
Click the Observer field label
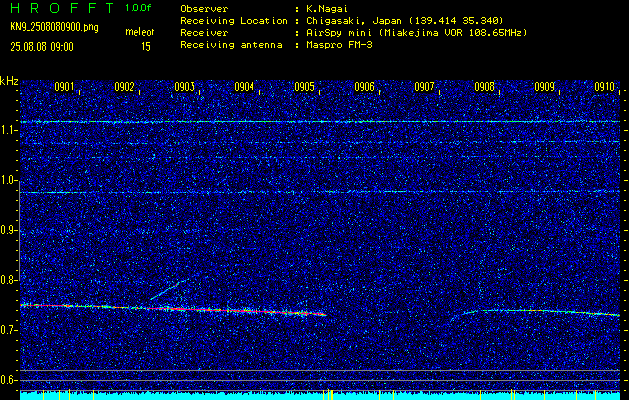[x=204, y=8]
